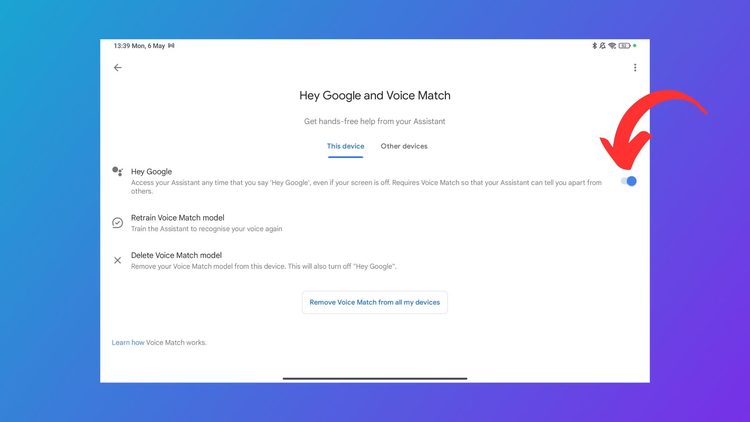Select Delete Voice Match model option
This screenshot has width=750, height=422.
175,255
